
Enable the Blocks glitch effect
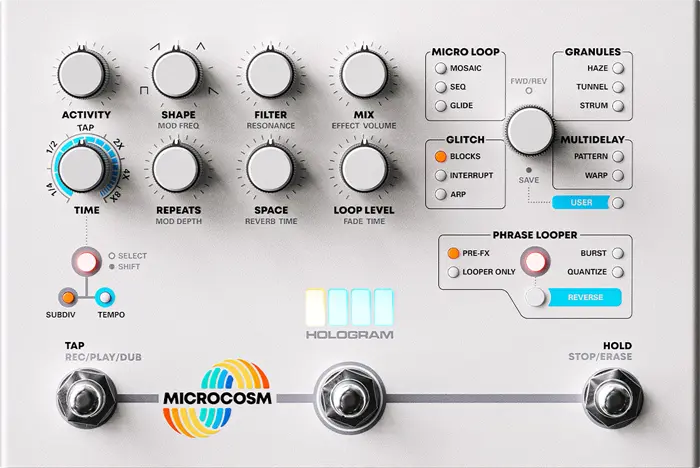pyautogui.click(x=441, y=156)
